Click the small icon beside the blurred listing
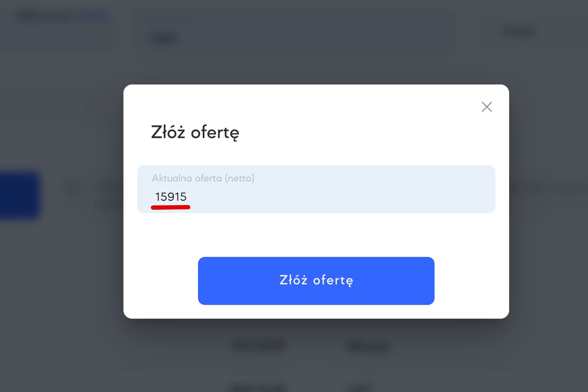The height and width of the screenshot is (392, 588). click(73, 187)
